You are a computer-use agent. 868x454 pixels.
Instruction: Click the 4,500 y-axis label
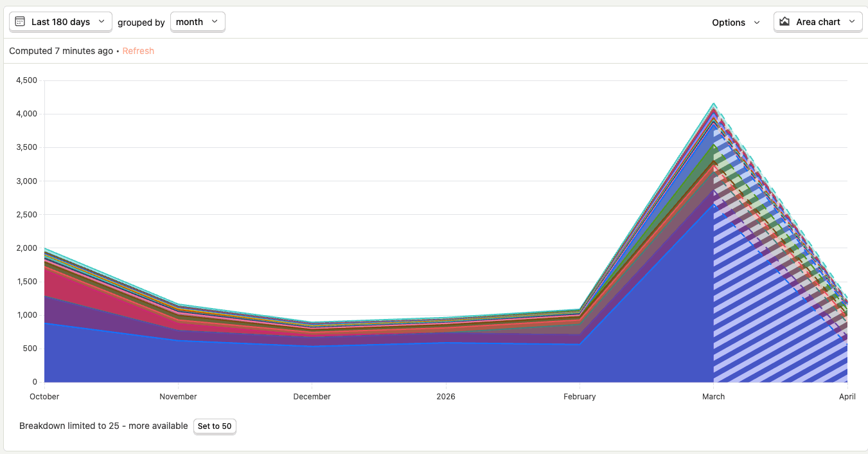(x=26, y=80)
